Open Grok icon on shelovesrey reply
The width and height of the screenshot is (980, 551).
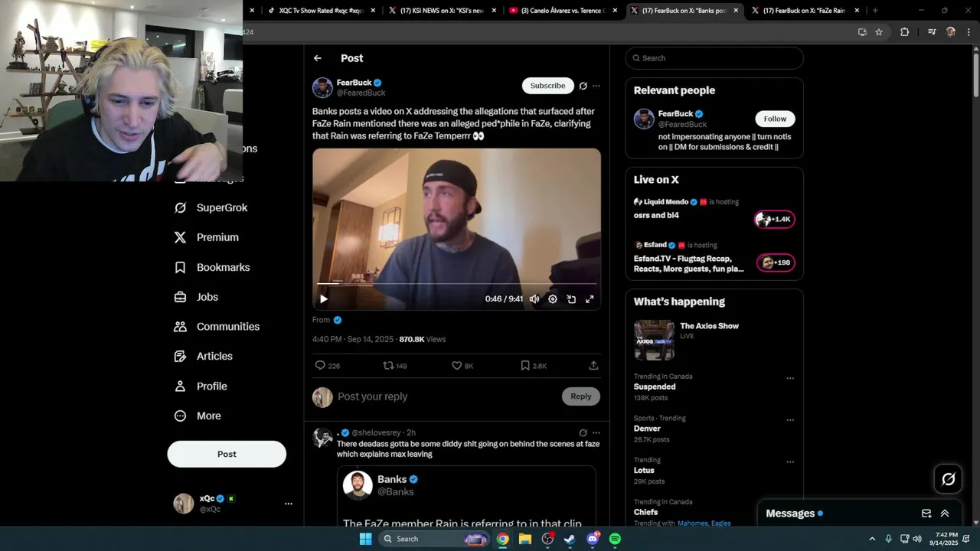tap(583, 432)
